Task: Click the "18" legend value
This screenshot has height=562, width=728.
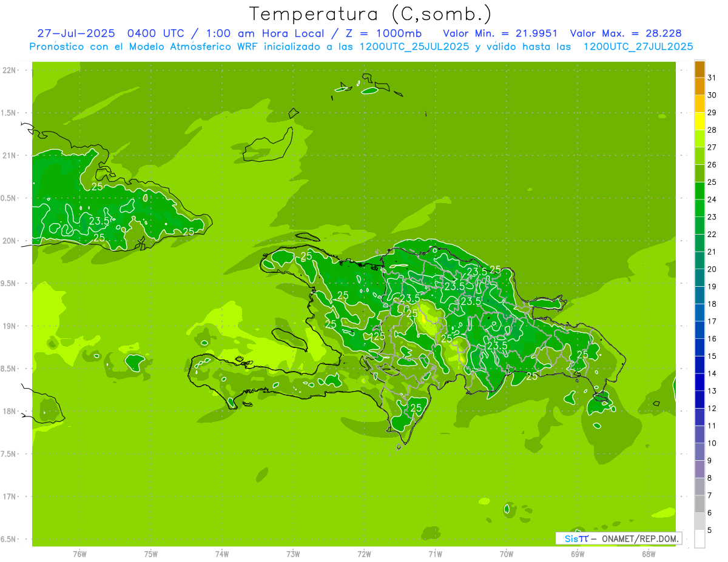Action: [x=712, y=304]
